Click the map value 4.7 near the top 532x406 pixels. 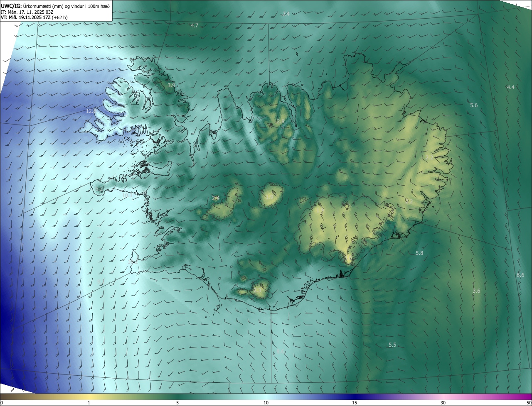click(195, 26)
